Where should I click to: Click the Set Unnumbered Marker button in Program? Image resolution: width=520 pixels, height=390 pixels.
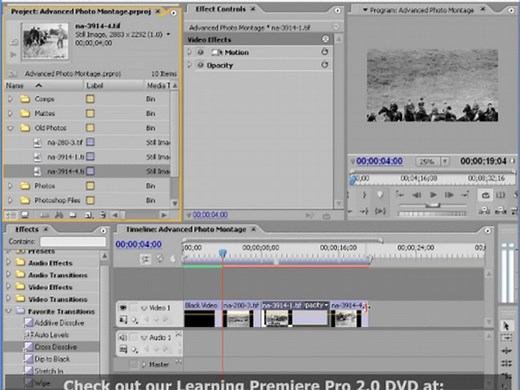pyautogui.click(x=380, y=195)
